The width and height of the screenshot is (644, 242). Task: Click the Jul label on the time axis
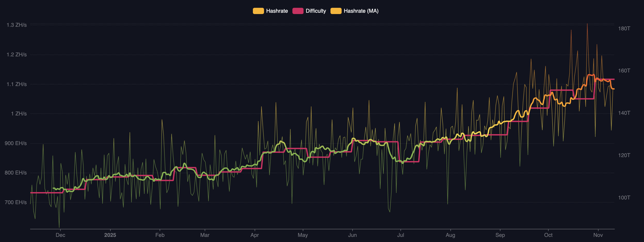400,235
